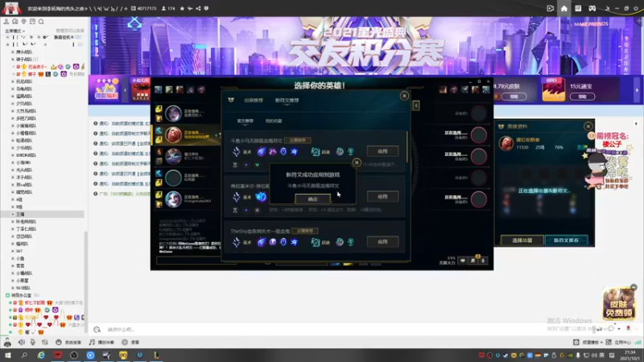Screen dimensions: 644x362
Task: Click the Sorcery path icon in first rune page
Action: point(236,151)
